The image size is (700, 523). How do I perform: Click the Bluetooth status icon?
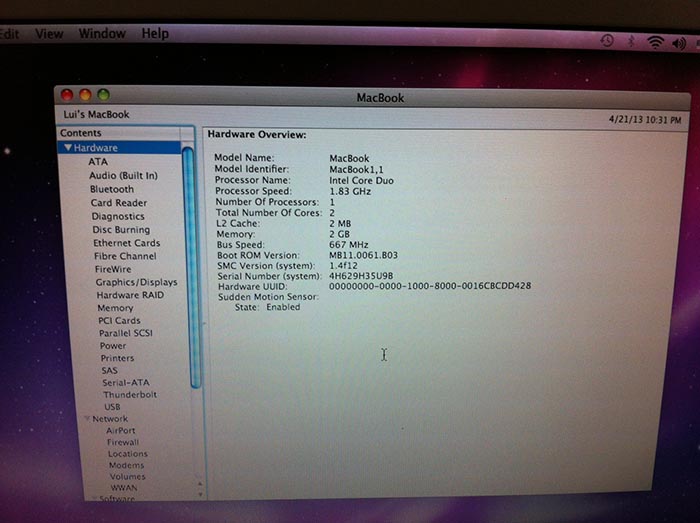631,41
